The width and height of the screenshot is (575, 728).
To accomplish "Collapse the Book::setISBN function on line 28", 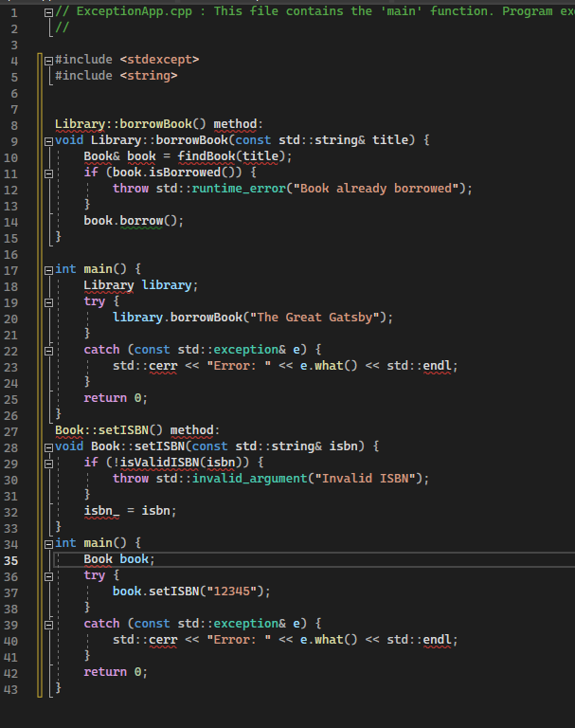I will (48, 447).
